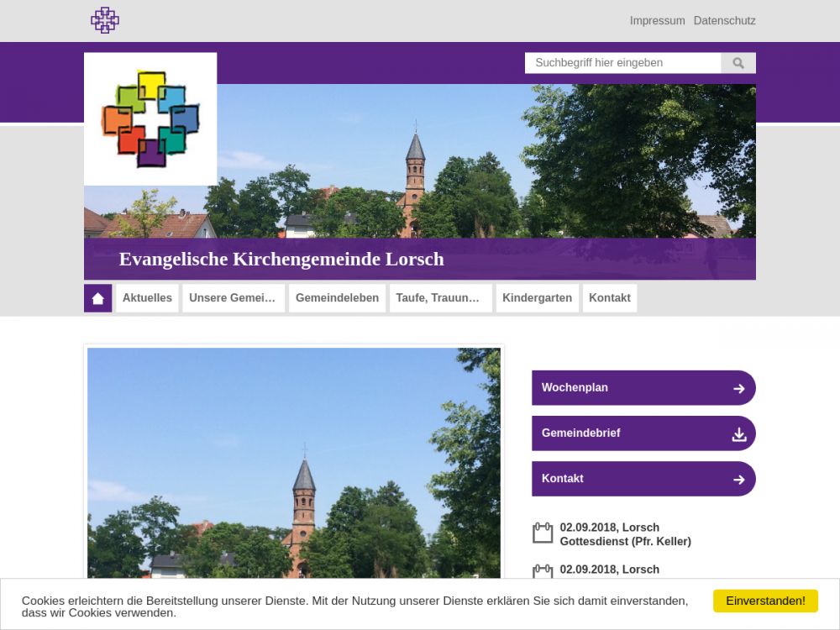This screenshot has height=630, width=840.
Task: Focus the Suchbegriff hier eingeben search field
Action: pyautogui.click(x=622, y=63)
